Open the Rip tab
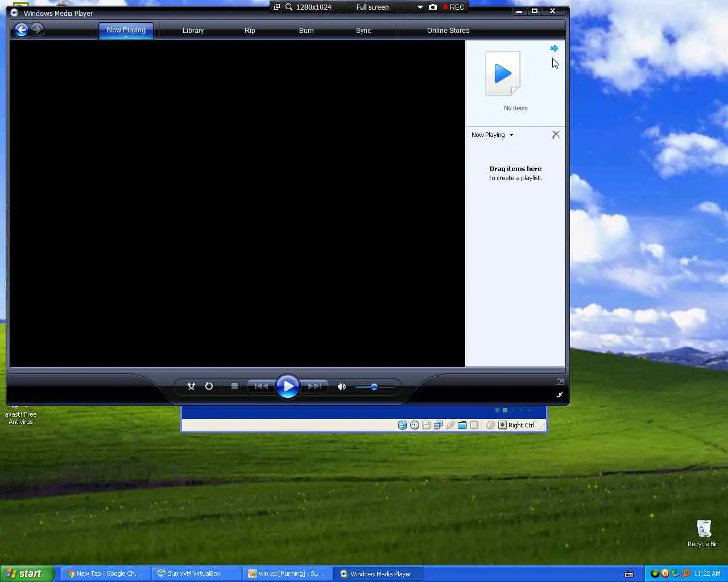 250,31
